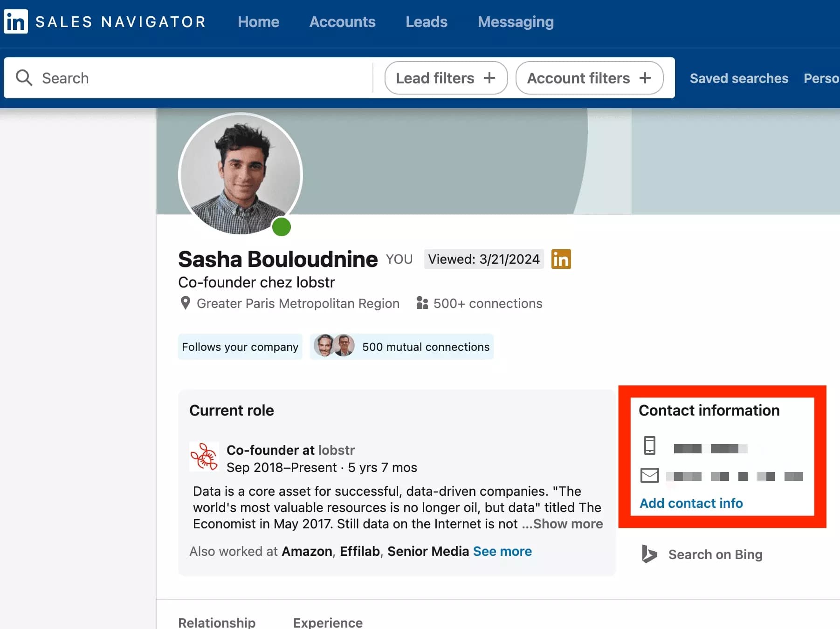The width and height of the screenshot is (840, 629).
Task: Click the Add contact info link
Action: [691, 503]
